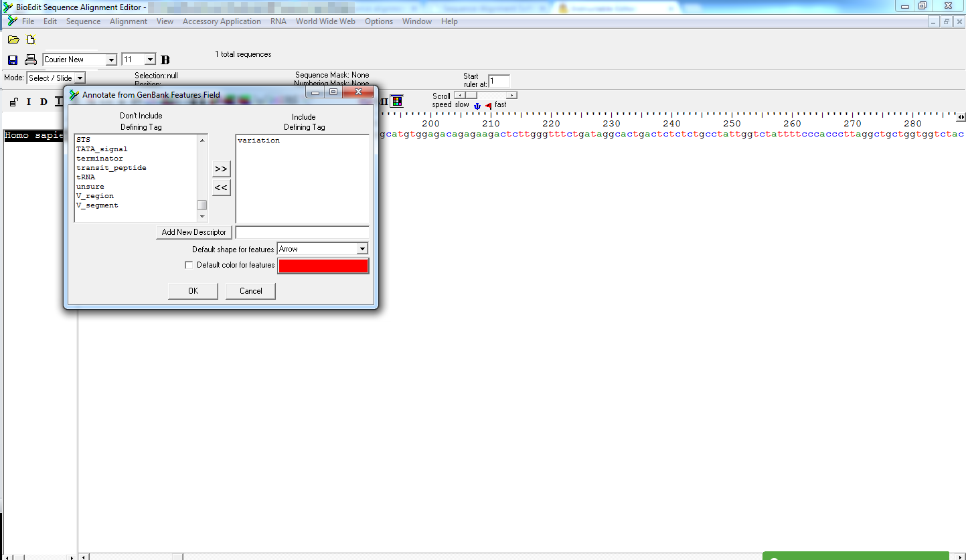
Task: Select terminator in the Don't Include list
Action: (x=100, y=159)
